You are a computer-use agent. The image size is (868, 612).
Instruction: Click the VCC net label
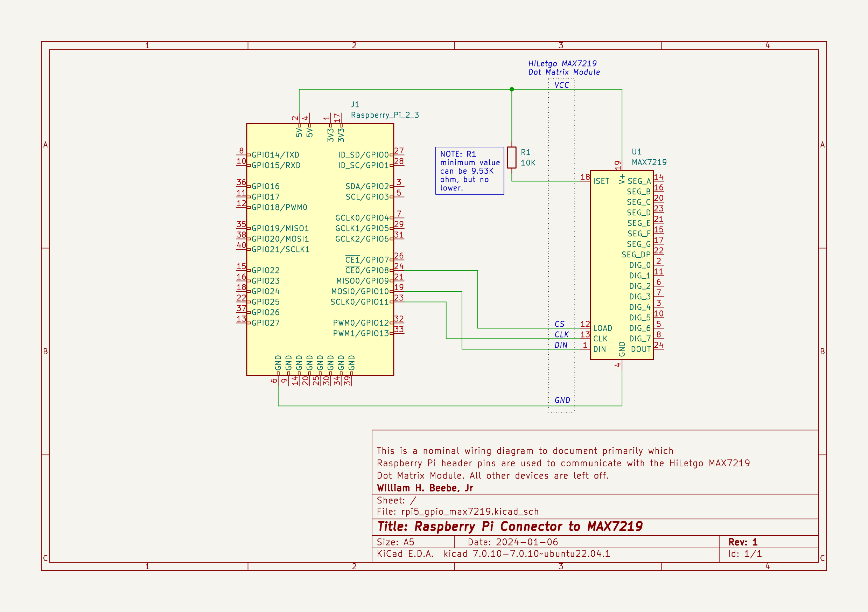562,85
